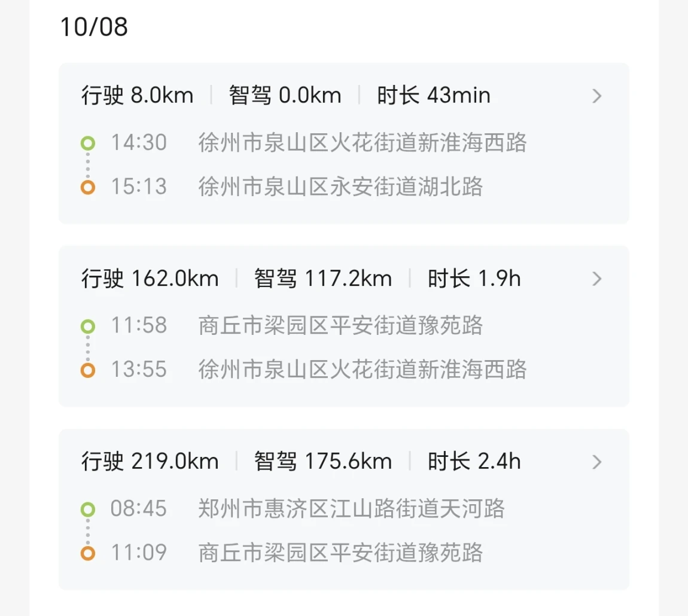Click green start marker at 14:30

[88, 144]
